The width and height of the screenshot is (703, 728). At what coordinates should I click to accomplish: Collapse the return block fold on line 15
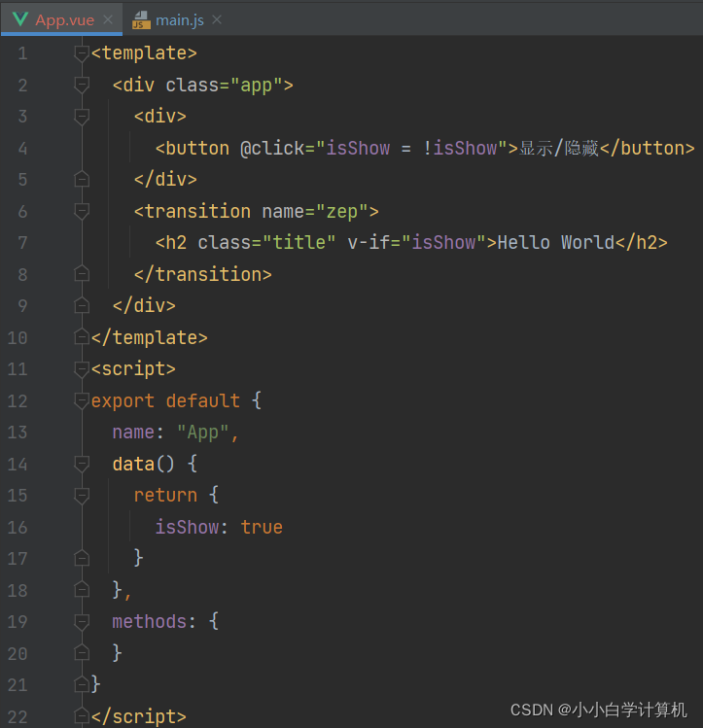point(82,496)
